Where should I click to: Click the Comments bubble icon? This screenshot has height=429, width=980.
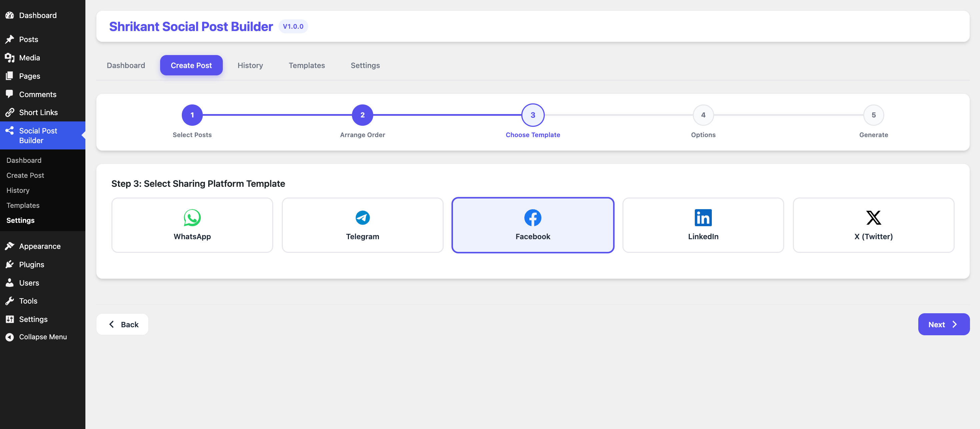coord(10,94)
